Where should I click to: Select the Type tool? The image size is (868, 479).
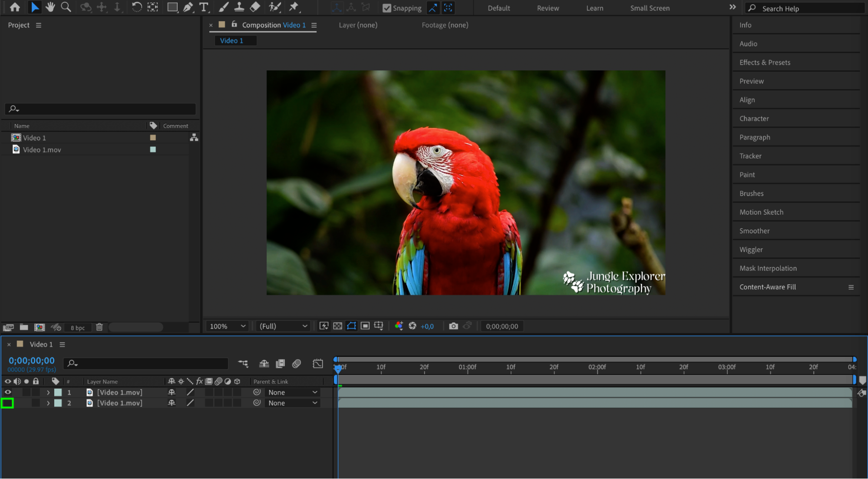(x=203, y=7)
